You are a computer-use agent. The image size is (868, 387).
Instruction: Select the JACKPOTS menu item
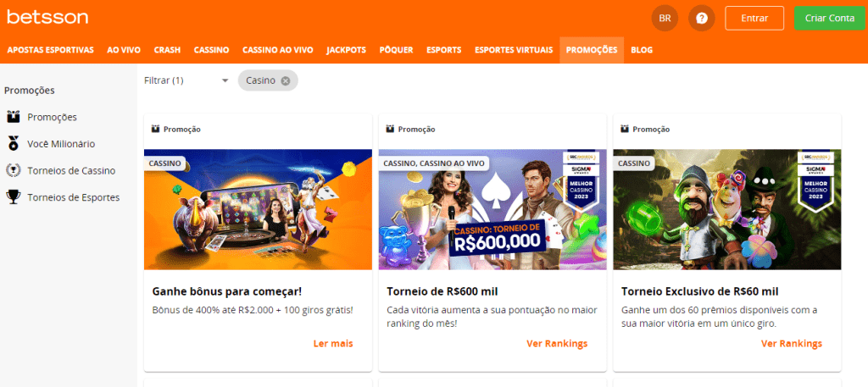tap(346, 50)
